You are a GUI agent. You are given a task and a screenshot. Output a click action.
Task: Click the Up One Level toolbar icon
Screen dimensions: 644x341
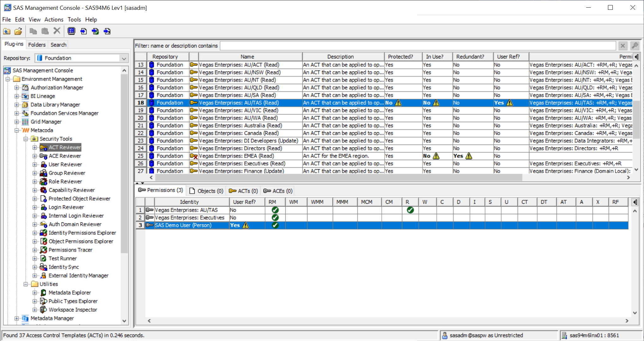point(7,31)
